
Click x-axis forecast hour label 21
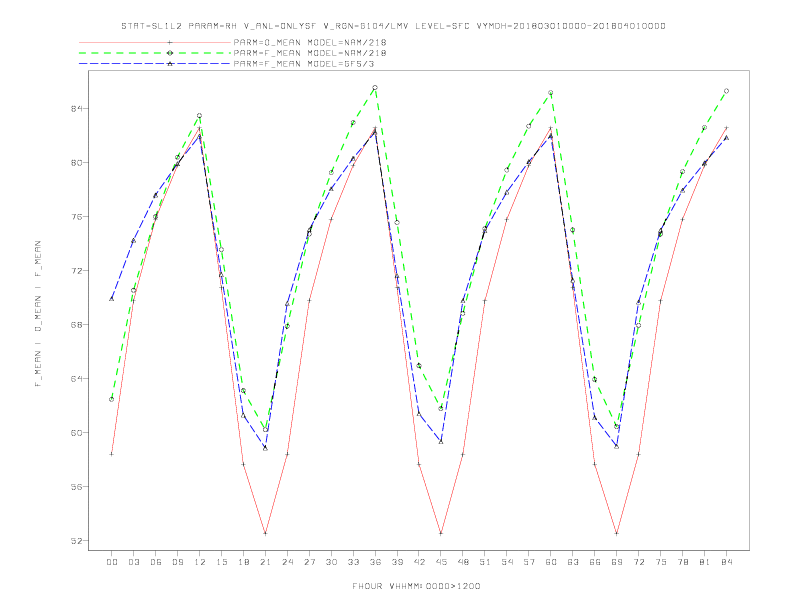265,562
